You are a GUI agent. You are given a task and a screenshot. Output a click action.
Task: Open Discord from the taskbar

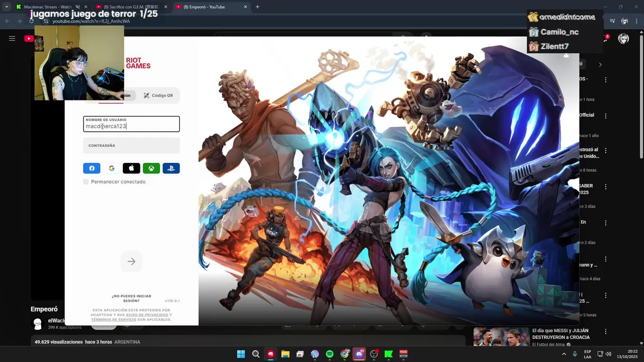(x=359, y=354)
